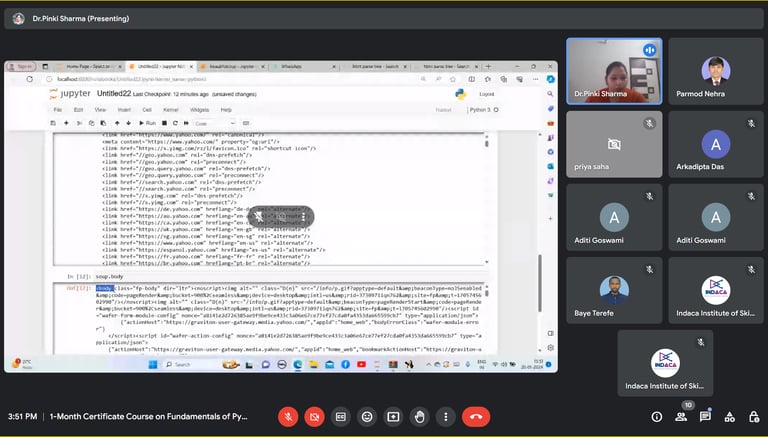This screenshot has width=768, height=437.
Task: Insert cell below with plus icon
Action: coord(66,123)
